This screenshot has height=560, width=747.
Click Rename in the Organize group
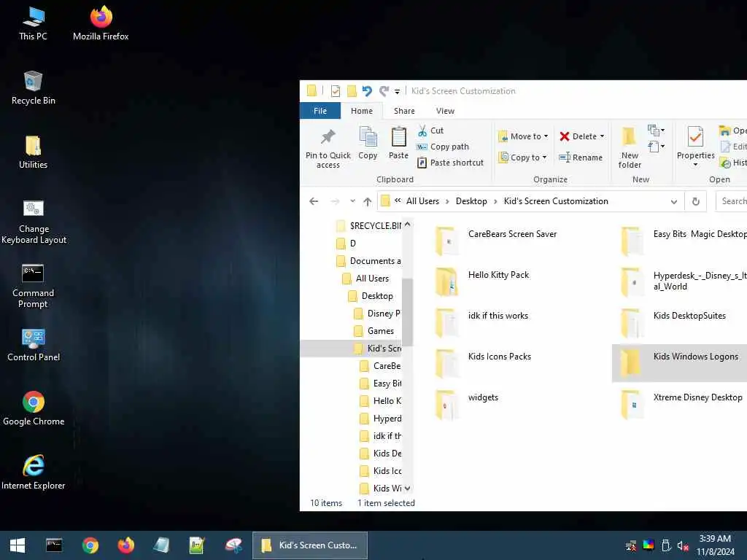581,157
